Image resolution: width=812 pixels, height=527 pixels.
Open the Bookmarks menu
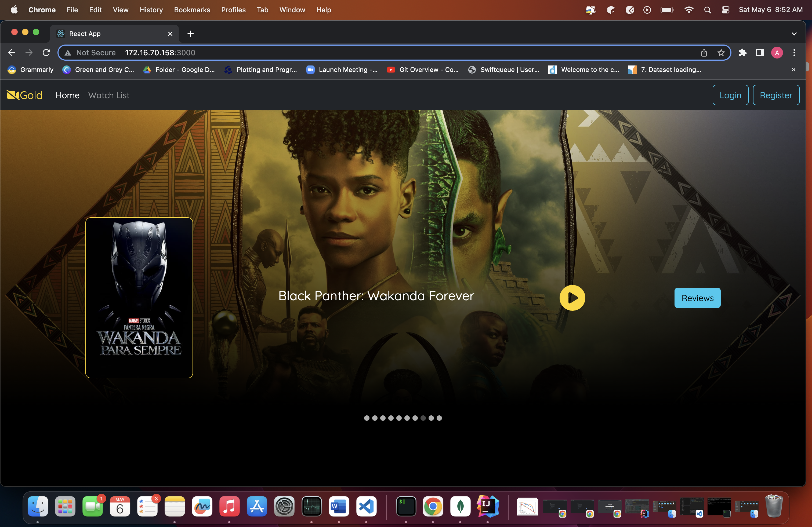tap(192, 10)
